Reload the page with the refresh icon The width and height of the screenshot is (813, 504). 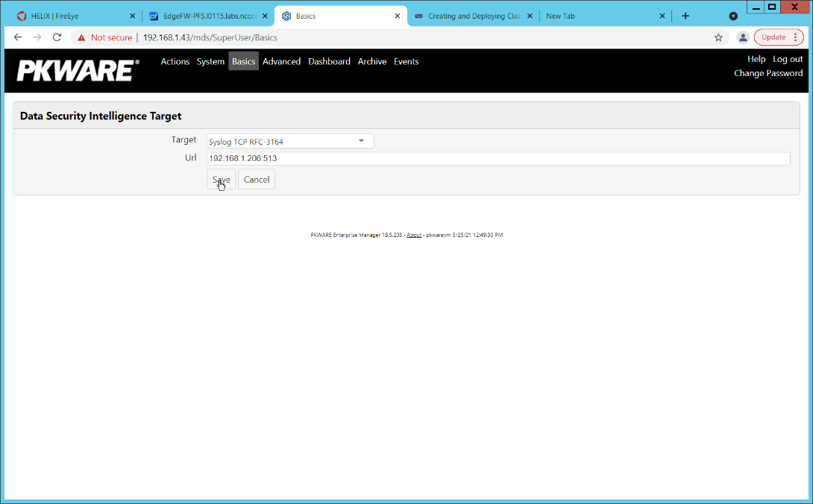pyautogui.click(x=57, y=37)
